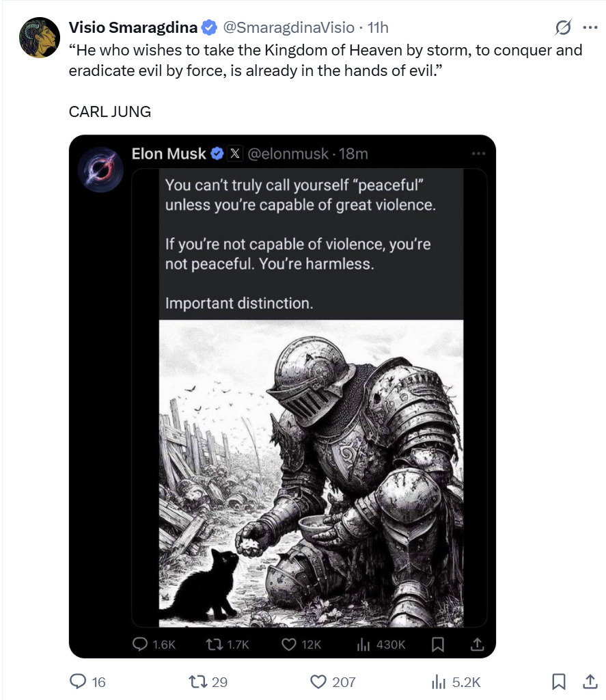606x700 pixels.
Task: Like the post with 207 likes
Action: [318, 682]
